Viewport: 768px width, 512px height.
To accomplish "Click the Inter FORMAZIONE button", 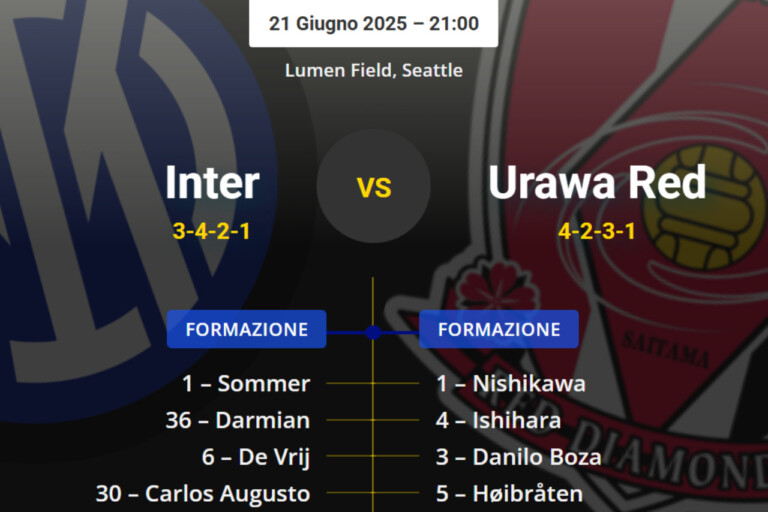I will 246,329.
